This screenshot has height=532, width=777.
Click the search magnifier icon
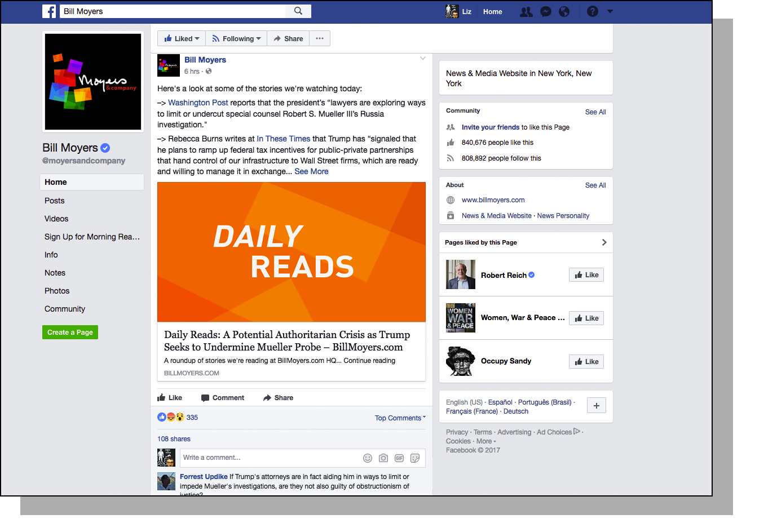tap(298, 11)
